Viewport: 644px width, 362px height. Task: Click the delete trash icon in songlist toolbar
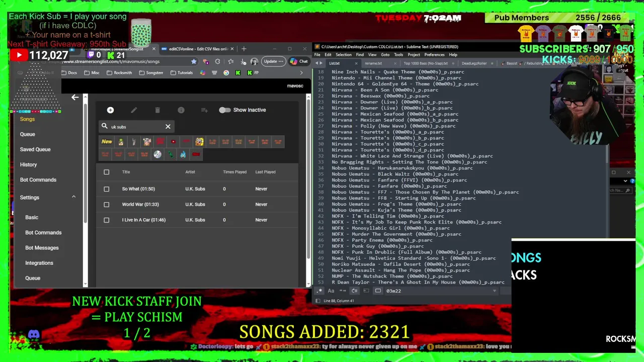(157, 110)
